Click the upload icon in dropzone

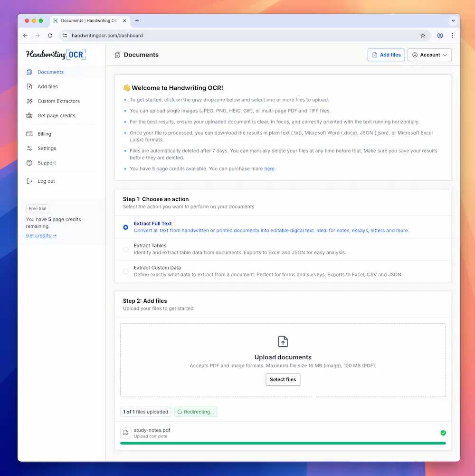point(283,341)
